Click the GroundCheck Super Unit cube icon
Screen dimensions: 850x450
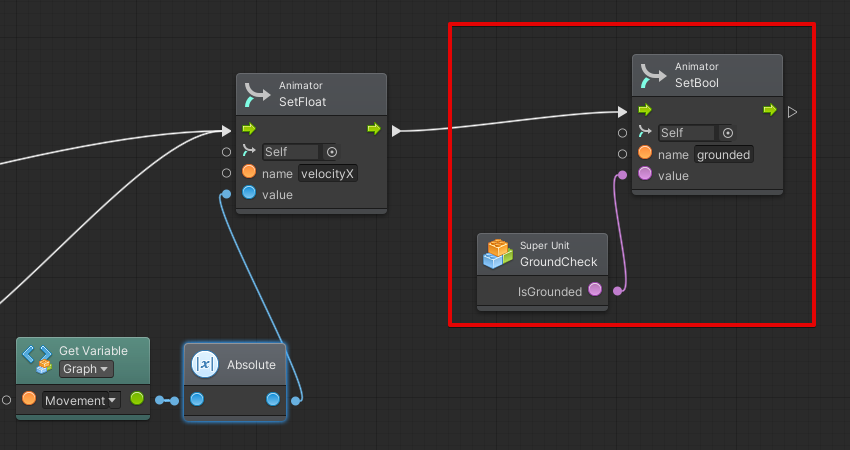coord(498,254)
